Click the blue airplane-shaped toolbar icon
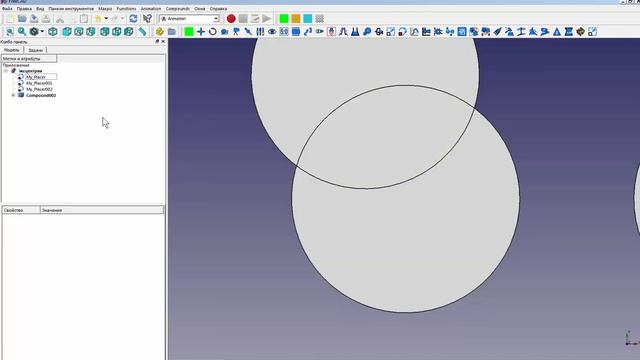Viewport: 640px width, 360px height. click(x=498, y=31)
